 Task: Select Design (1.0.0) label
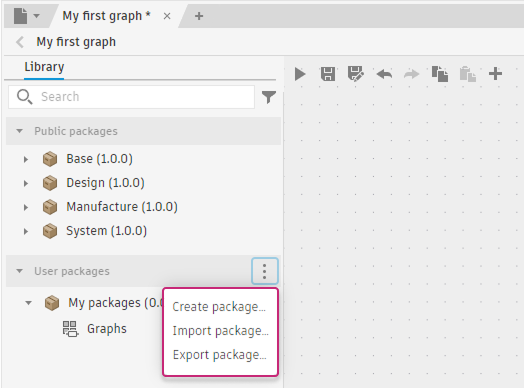pyautogui.click(x=105, y=183)
